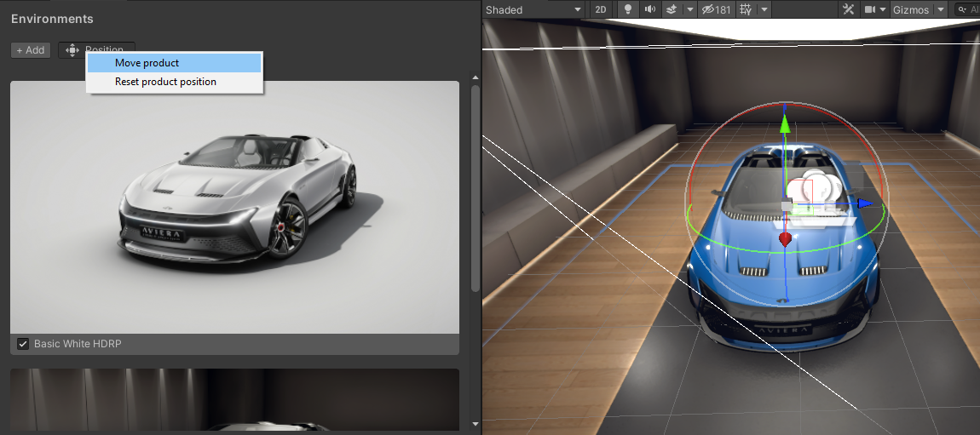The height and width of the screenshot is (435, 980).
Task: Toggle 2D view mode
Action: click(601, 9)
